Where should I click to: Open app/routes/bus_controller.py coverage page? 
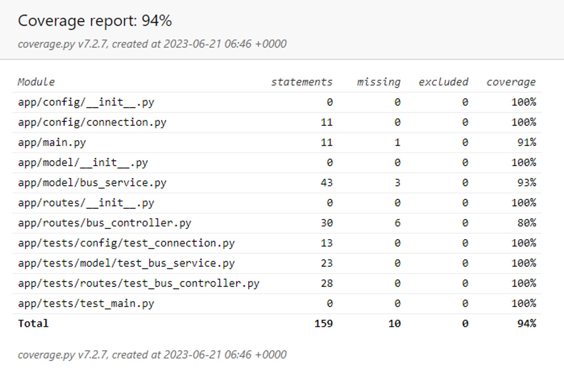point(104,223)
